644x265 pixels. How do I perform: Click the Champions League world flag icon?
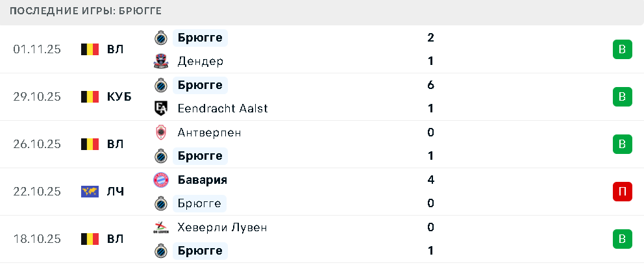pos(90,192)
